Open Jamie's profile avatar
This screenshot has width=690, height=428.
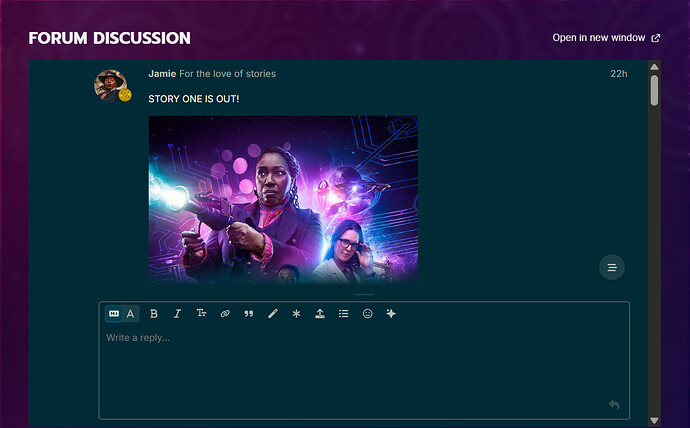pos(110,85)
